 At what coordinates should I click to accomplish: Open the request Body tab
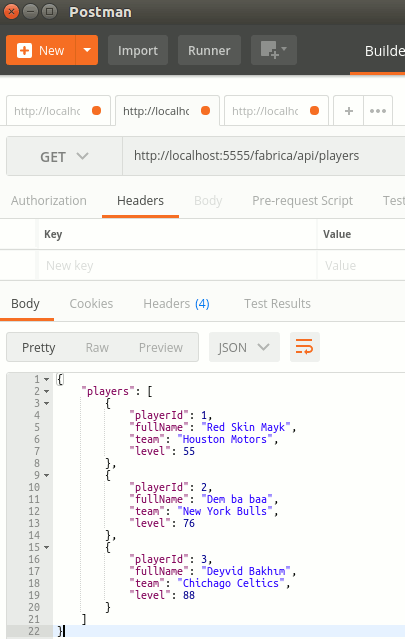(x=208, y=201)
